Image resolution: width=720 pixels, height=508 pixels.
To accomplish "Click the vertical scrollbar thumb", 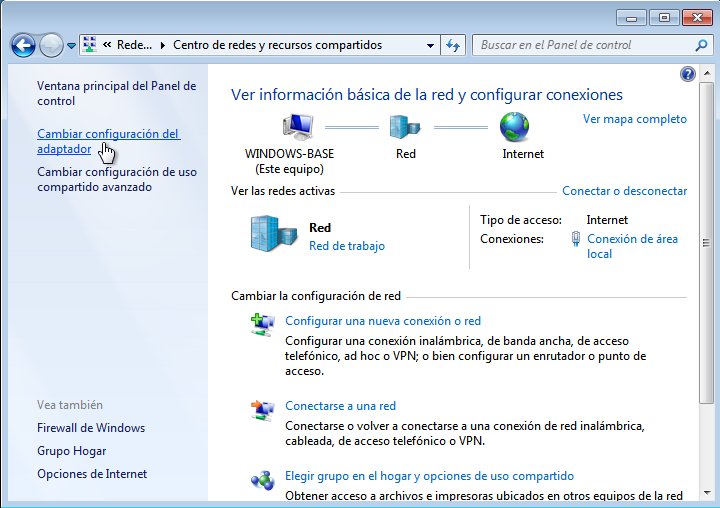I will 707,243.
